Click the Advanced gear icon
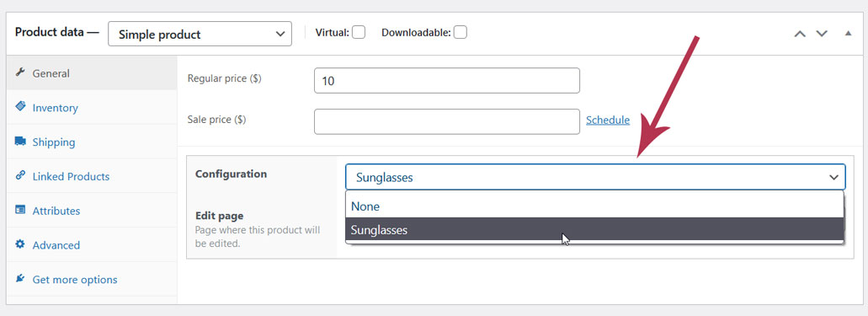868x316 pixels. point(20,244)
